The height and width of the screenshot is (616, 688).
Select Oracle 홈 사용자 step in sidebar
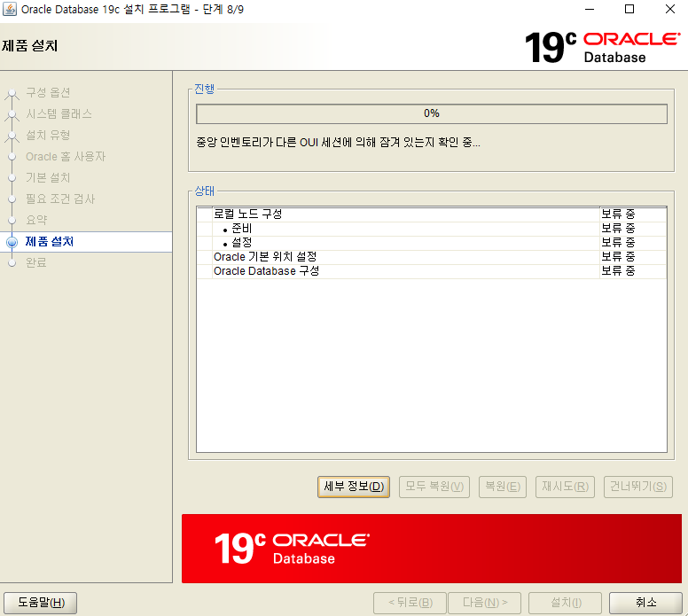[66, 157]
